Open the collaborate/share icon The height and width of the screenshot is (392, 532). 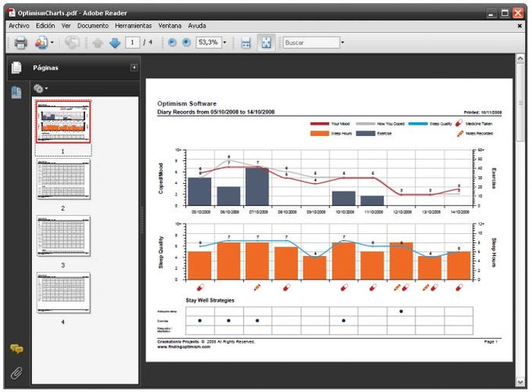tap(41, 43)
